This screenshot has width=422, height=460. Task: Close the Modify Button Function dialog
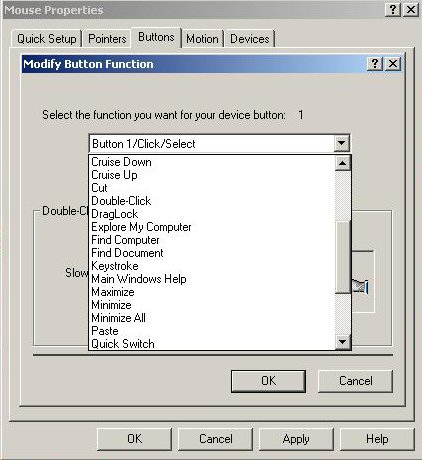tap(393, 63)
